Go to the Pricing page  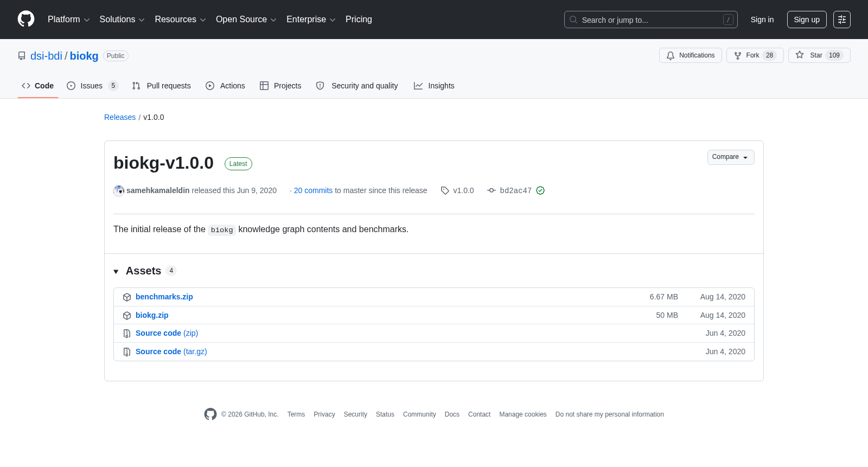359,20
